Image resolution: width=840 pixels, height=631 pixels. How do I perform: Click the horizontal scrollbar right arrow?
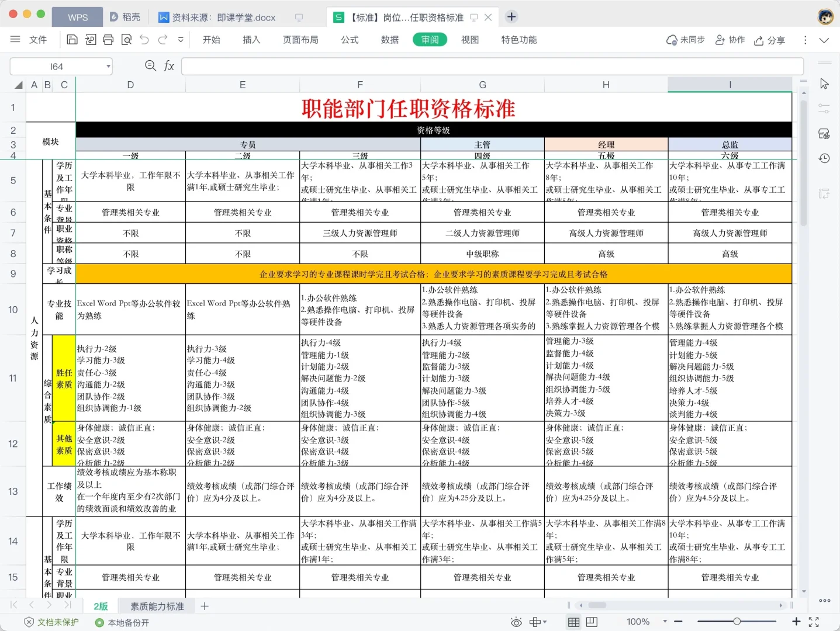pos(782,606)
